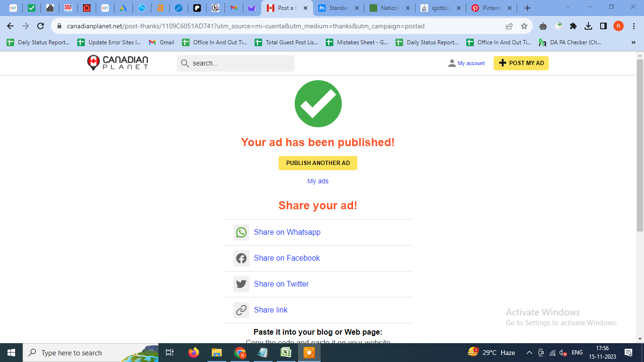Click the Whatsapp share icon
This screenshot has width=644, height=362.
pyautogui.click(x=241, y=232)
